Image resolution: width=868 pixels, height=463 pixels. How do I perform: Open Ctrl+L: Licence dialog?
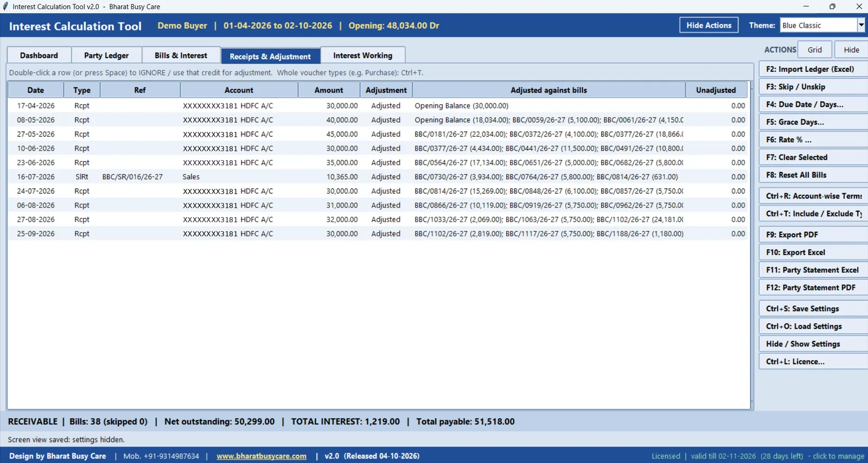[813, 361]
